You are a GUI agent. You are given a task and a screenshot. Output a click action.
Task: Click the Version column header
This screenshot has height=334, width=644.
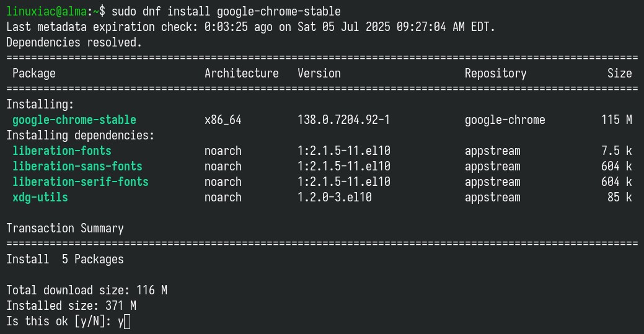319,73
